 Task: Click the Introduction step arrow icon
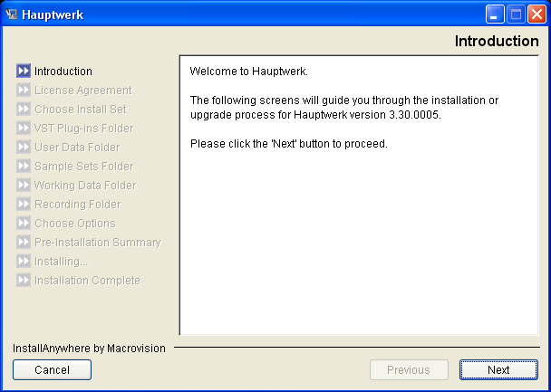[24, 72]
